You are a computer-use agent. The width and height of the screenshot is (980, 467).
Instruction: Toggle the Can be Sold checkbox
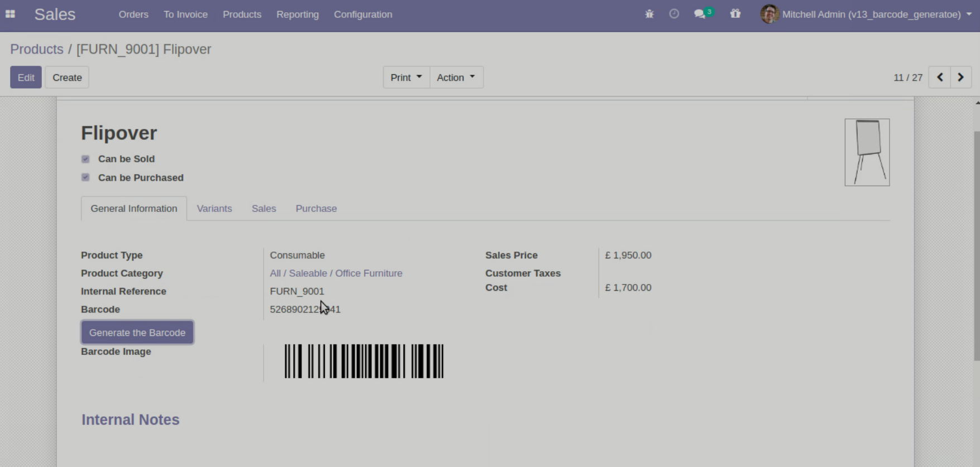point(85,159)
